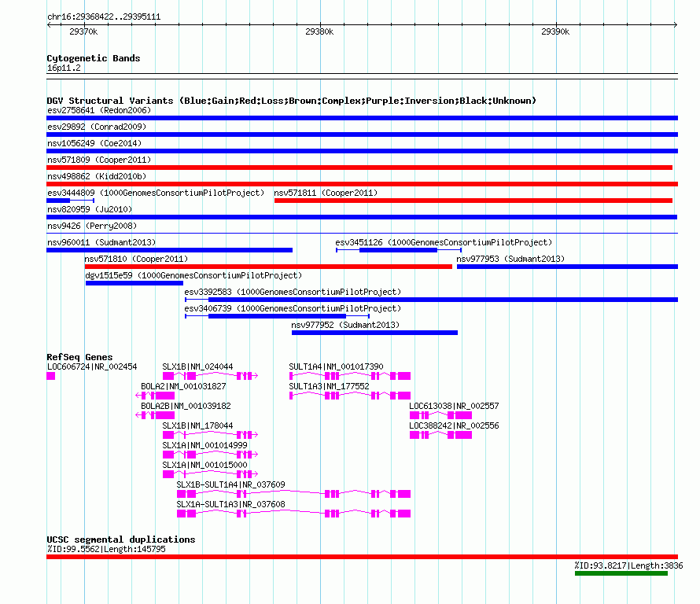This screenshot has height=604, width=700.
Task: Click the BOLA2|NM_001031827 gene label
Action: click(x=183, y=387)
